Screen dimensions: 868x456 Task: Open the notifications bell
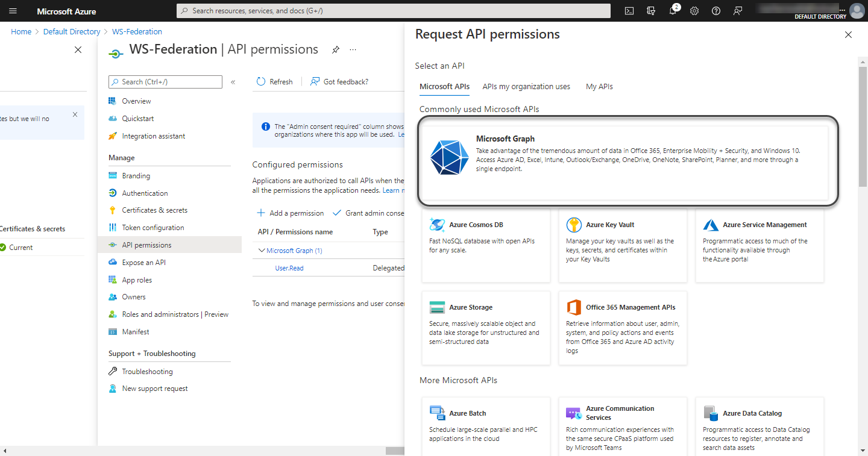tap(673, 11)
